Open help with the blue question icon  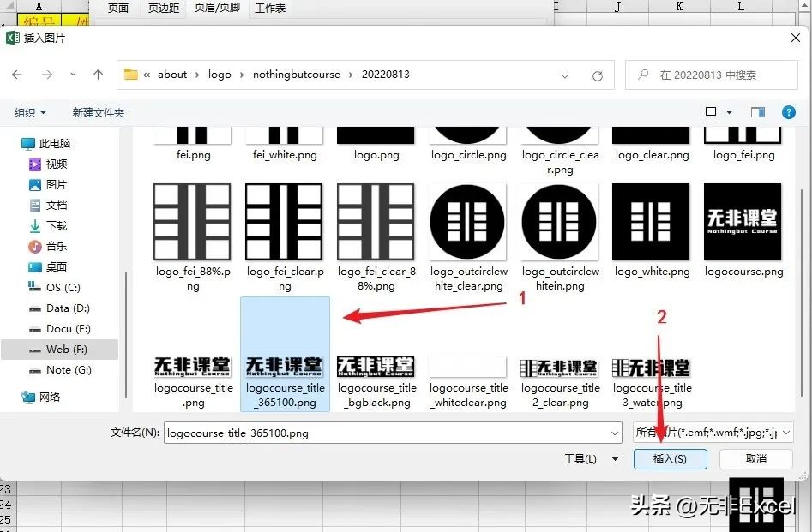(x=789, y=112)
